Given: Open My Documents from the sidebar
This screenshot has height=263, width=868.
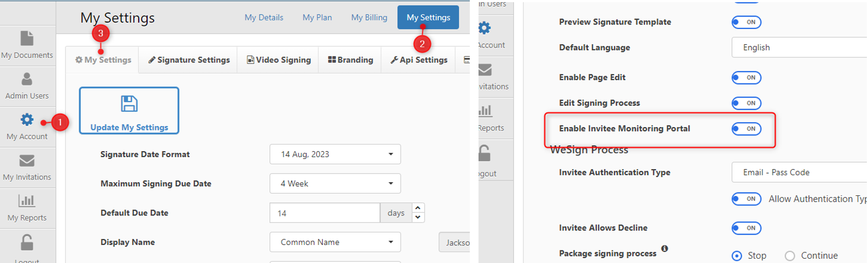Looking at the screenshot, I should coord(27,39).
